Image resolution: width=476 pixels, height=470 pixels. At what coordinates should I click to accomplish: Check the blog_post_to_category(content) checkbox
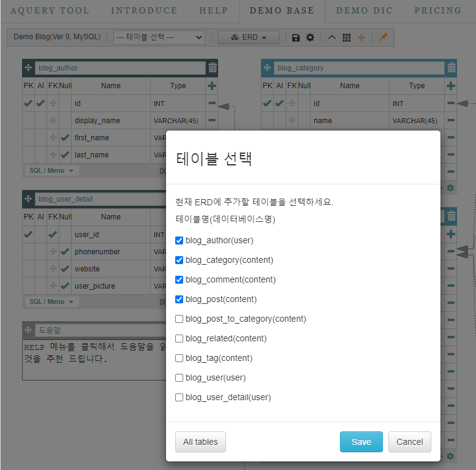point(179,319)
